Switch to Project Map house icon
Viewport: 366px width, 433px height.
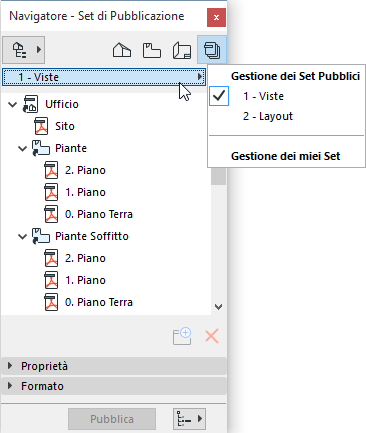click(x=122, y=50)
